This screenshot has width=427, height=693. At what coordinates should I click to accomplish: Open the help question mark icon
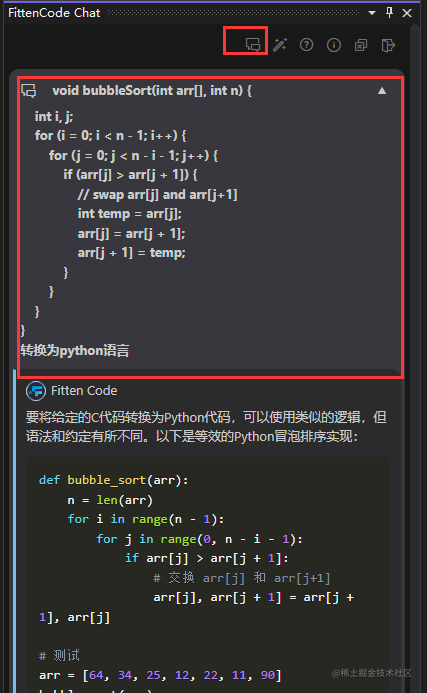pyautogui.click(x=306, y=45)
